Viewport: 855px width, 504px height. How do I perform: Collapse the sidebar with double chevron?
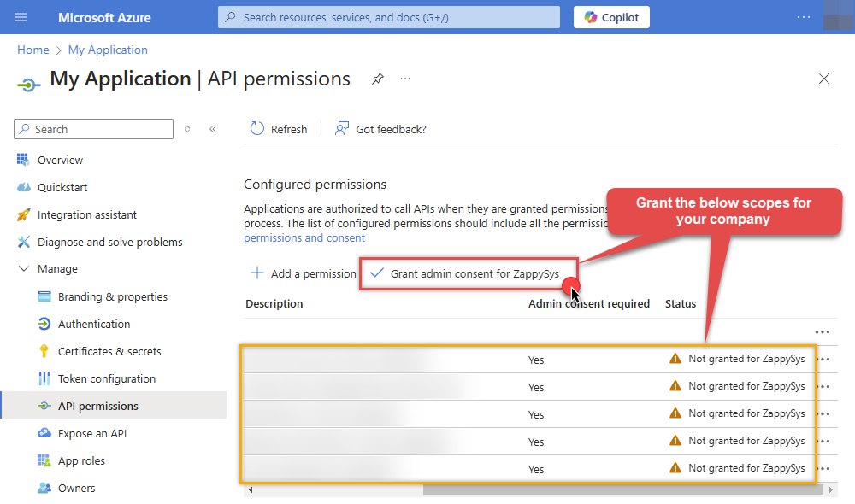pyautogui.click(x=213, y=129)
